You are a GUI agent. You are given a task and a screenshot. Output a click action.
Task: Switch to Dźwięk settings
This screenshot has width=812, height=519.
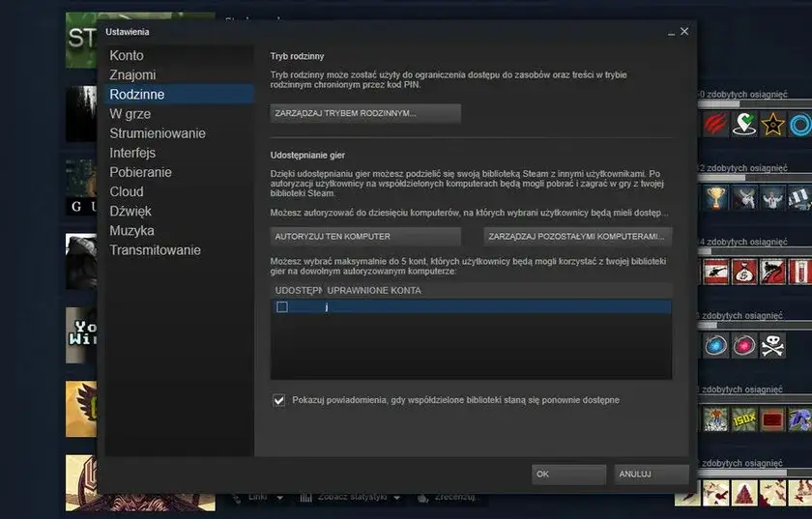point(130,212)
